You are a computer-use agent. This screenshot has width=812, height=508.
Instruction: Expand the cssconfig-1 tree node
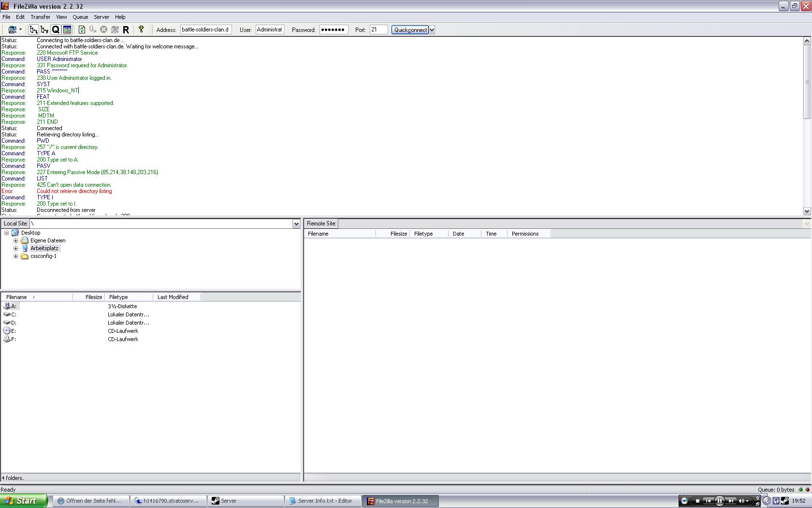[15, 256]
